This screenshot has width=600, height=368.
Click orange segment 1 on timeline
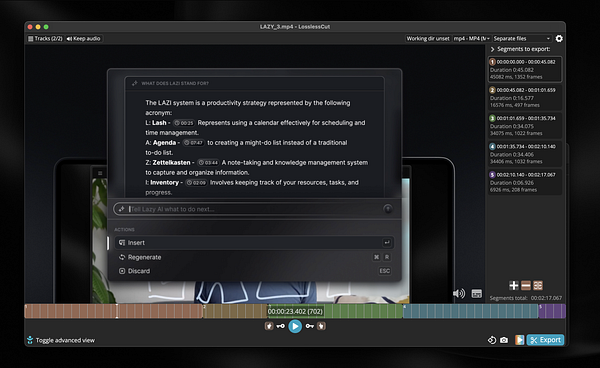pyautogui.click(x=113, y=311)
